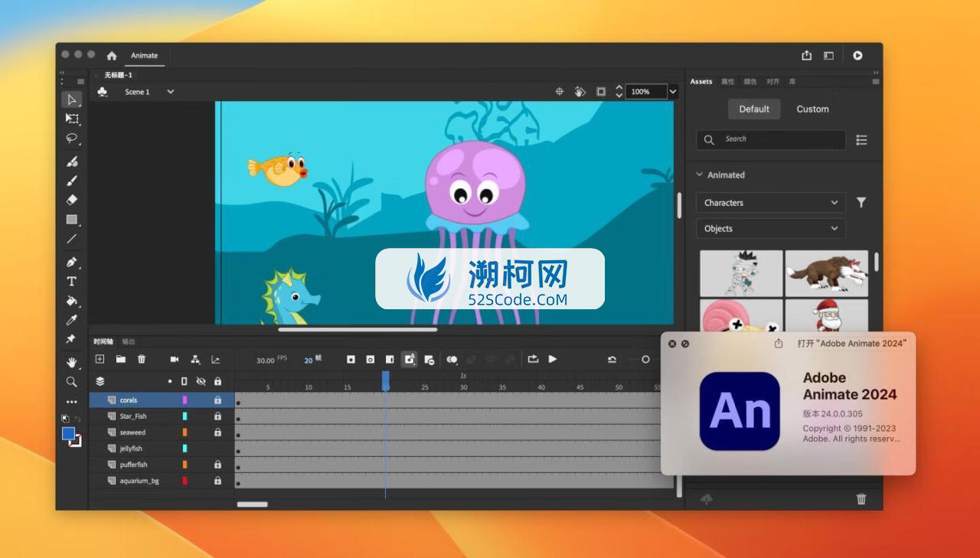This screenshot has height=558, width=980.
Task: Toggle the lock on the corals layer
Action: (x=217, y=400)
